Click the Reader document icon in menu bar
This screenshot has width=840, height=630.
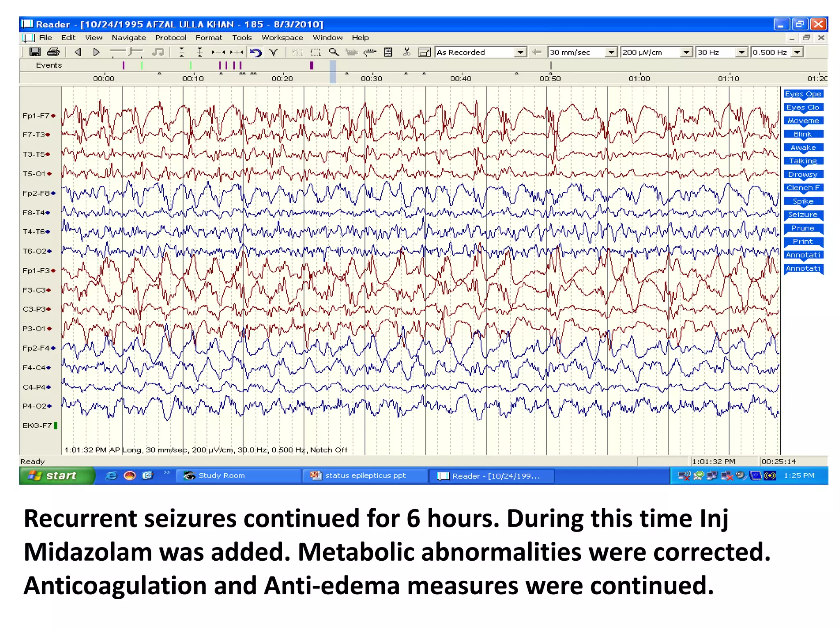pos(28,38)
